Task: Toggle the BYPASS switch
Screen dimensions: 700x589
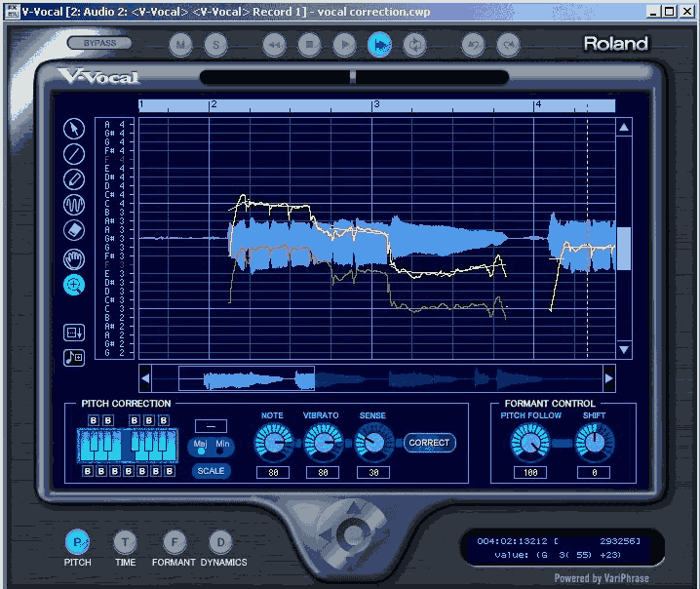Action: coord(99,43)
